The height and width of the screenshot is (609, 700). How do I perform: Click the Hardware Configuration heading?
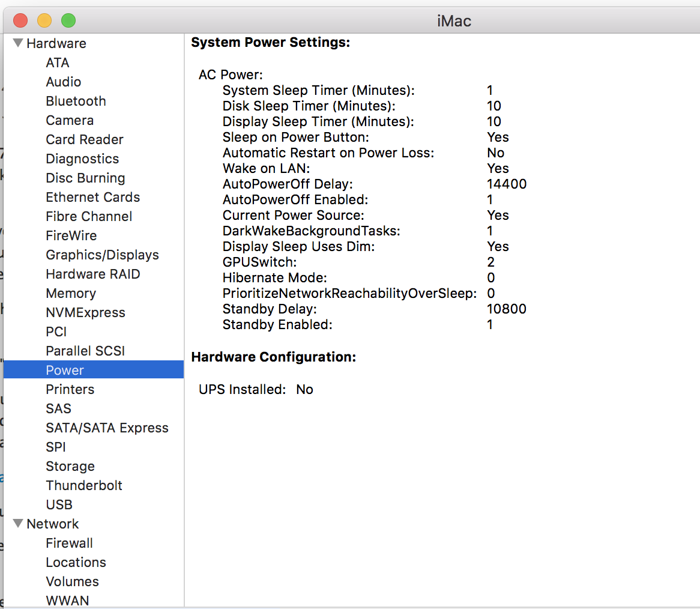click(274, 357)
